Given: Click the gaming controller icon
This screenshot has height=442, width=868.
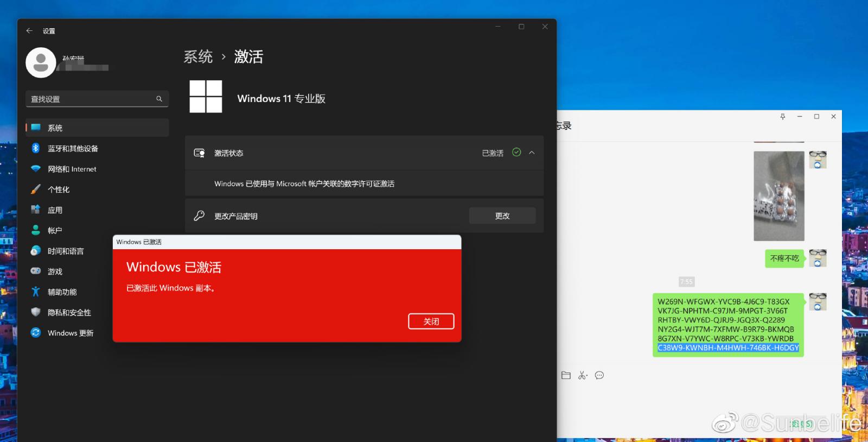Looking at the screenshot, I should tap(36, 271).
